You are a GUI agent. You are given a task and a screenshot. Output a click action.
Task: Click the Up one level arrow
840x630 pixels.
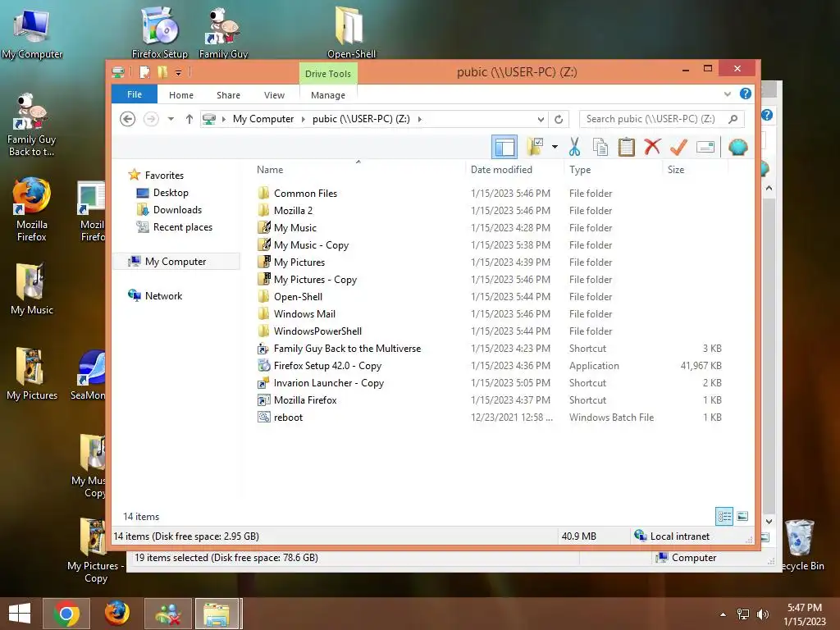point(189,119)
